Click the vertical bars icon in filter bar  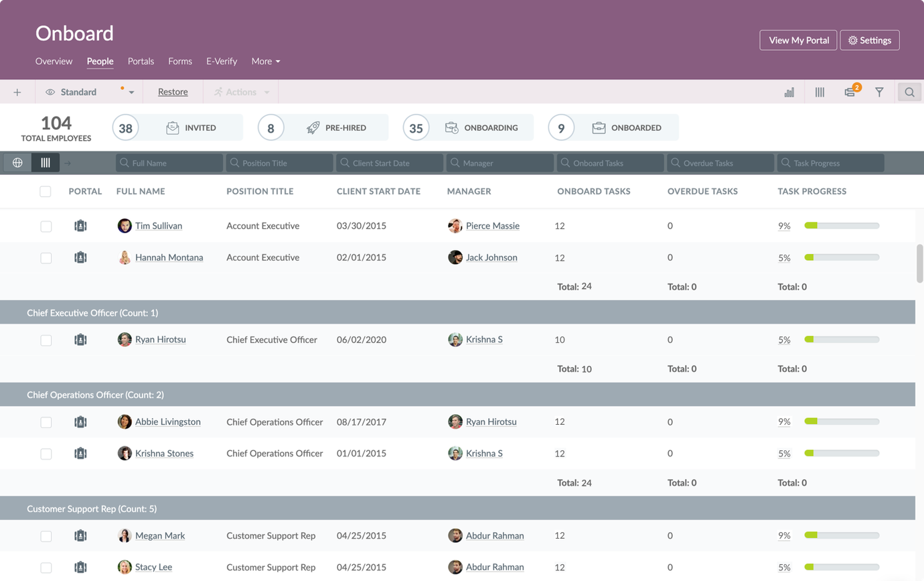tap(46, 163)
